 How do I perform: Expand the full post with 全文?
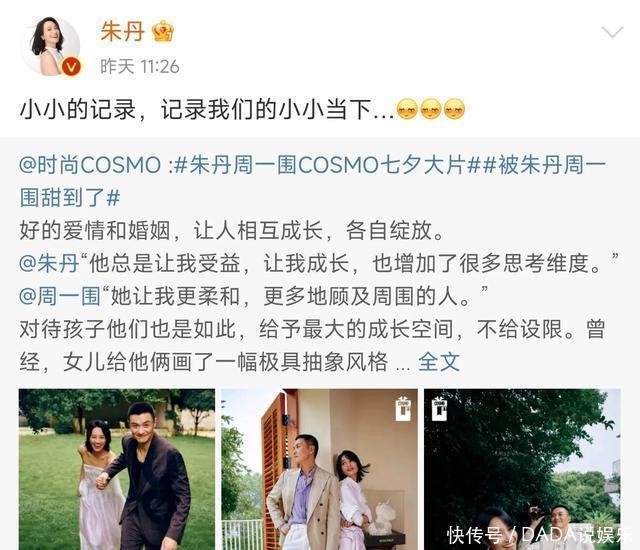pos(439,361)
